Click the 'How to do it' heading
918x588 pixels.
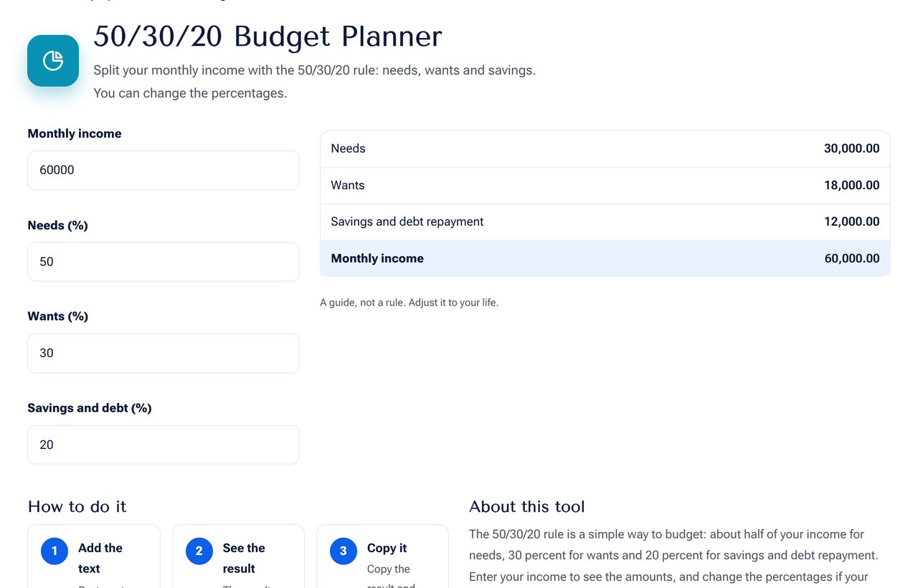(x=77, y=506)
